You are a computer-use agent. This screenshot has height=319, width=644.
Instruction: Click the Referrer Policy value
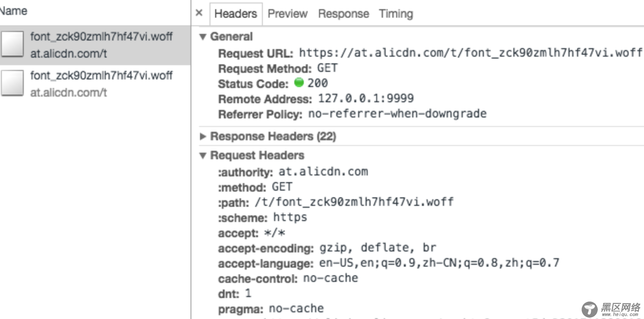point(397,114)
